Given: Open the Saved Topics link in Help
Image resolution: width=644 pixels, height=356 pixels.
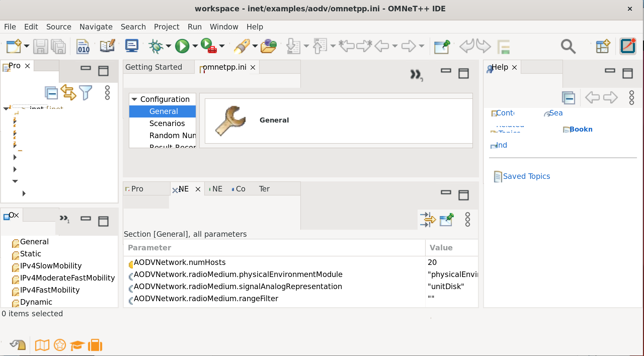Looking at the screenshot, I should point(527,176).
